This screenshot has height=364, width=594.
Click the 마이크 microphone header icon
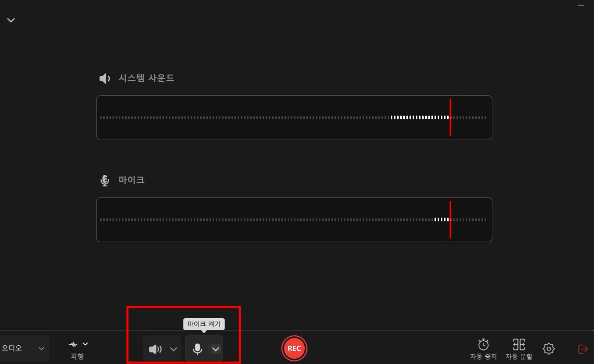(x=105, y=181)
